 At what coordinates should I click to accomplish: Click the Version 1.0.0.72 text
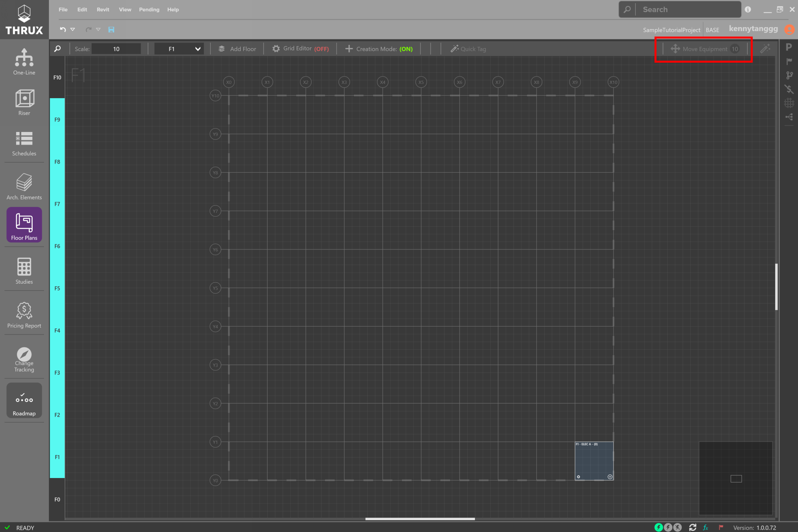pos(754,527)
